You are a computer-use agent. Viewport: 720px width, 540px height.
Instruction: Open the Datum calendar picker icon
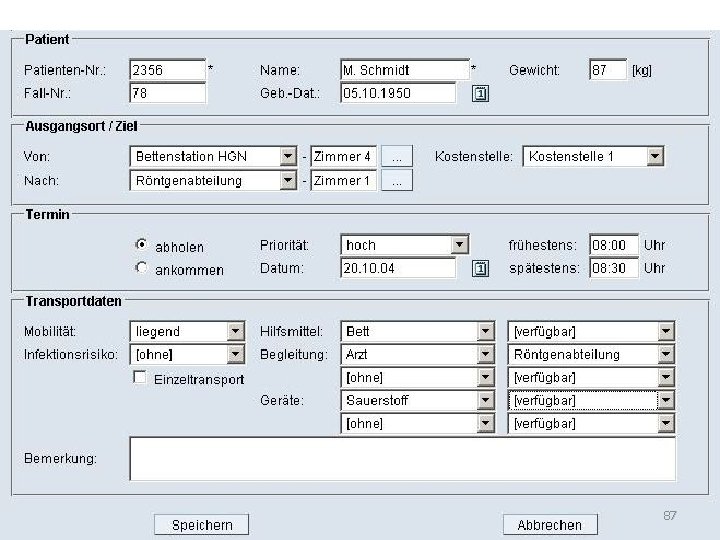[480, 269]
